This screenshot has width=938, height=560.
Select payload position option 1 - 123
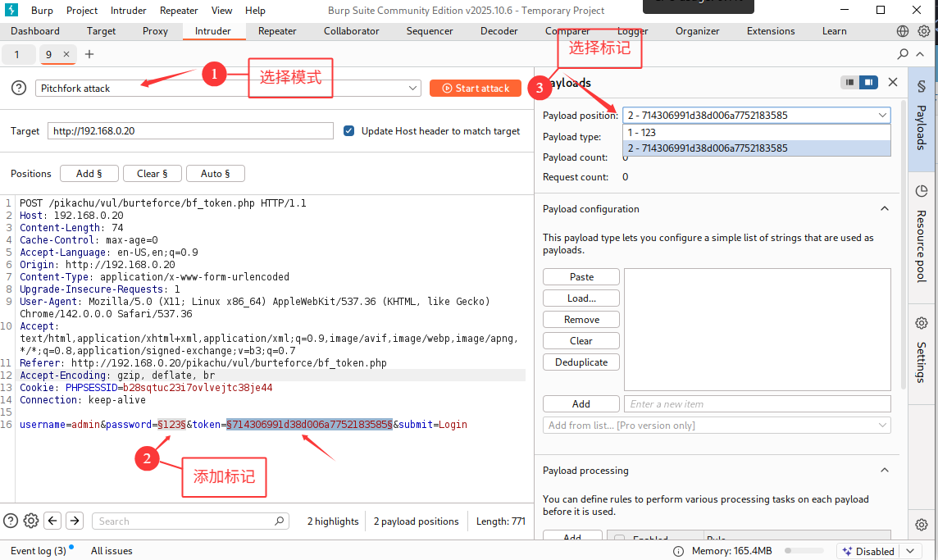[756, 132]
